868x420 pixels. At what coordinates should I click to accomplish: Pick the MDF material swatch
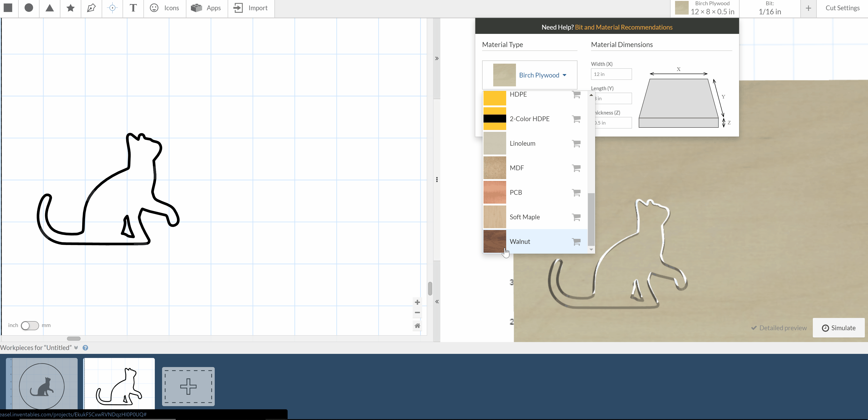495,168
